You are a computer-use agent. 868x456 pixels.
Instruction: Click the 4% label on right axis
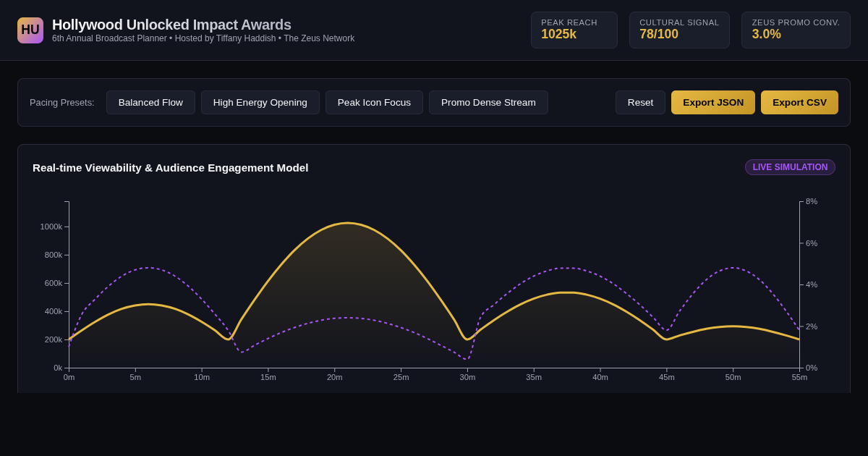click(812, 284)
